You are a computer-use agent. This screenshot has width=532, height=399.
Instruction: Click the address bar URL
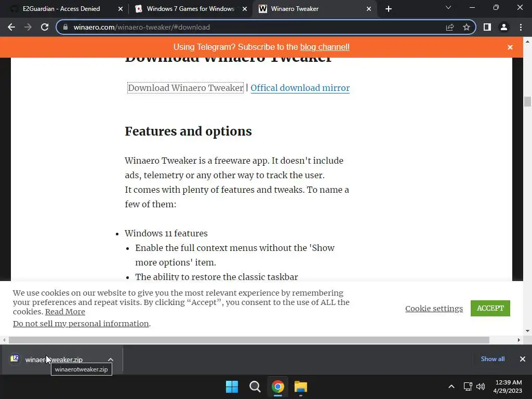141,27
